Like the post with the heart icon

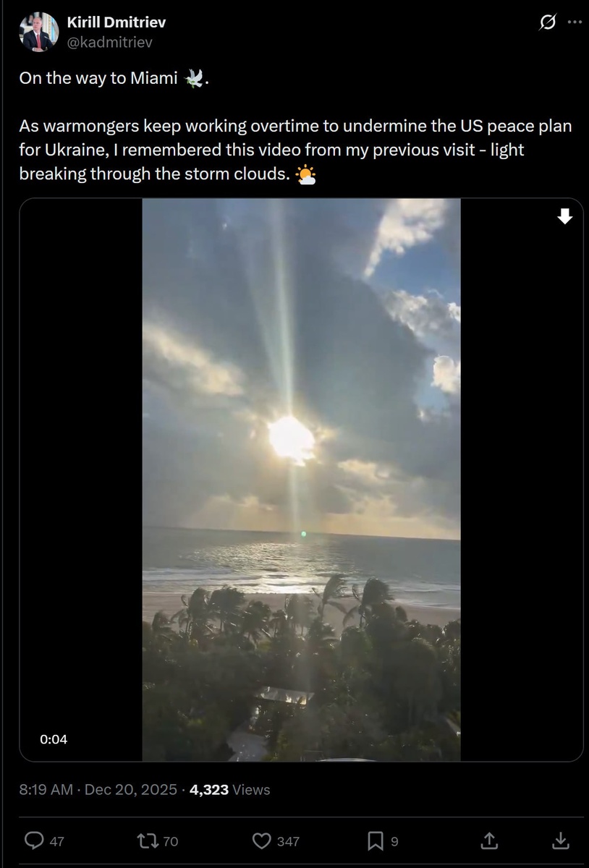point(261,841)
